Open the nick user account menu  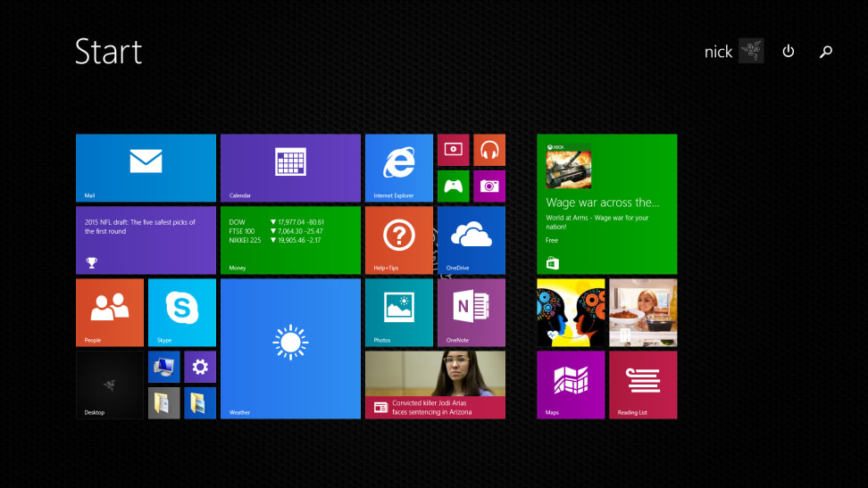point(718,52)
